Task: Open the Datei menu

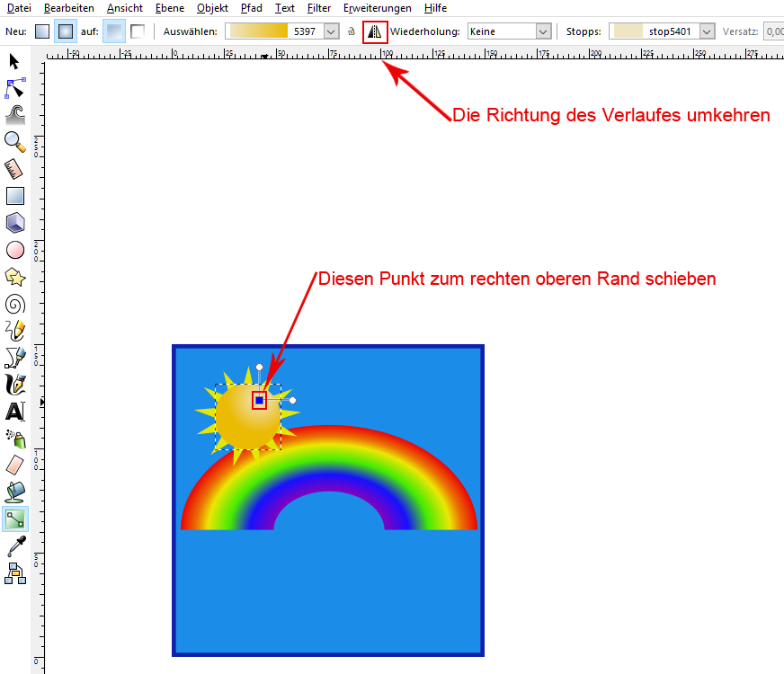Action: pyautogui.click(x=19, y=8)
